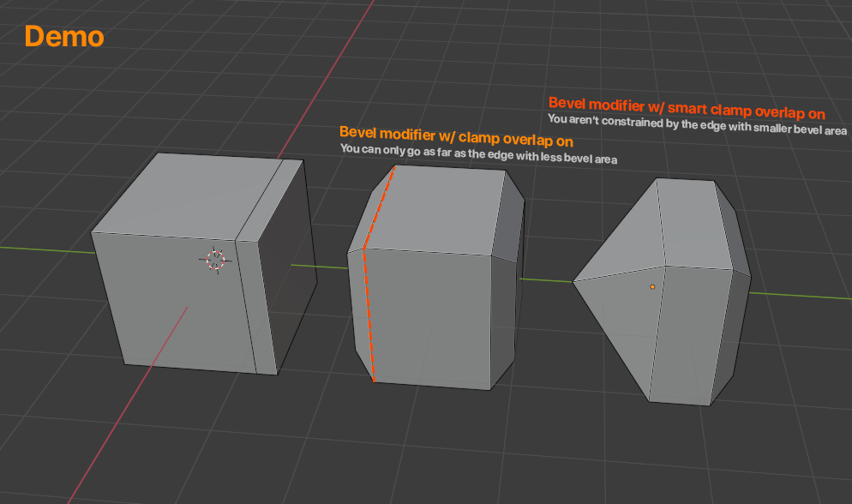Select the cube with the orange dashed edge
Screen dimensions: 852x504
[436, 277]
